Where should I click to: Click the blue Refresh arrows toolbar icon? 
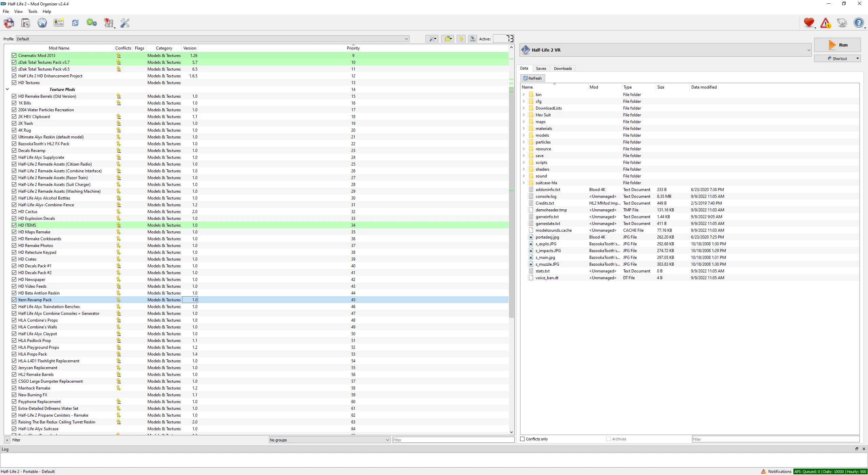click(75, 23)
